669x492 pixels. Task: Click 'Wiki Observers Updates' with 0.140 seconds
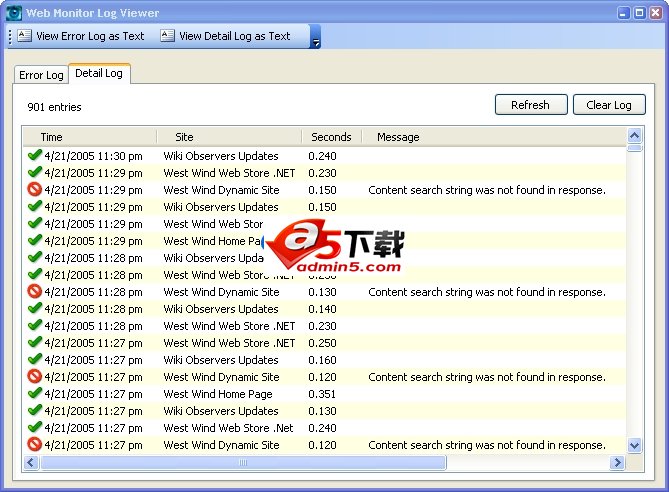221,309
